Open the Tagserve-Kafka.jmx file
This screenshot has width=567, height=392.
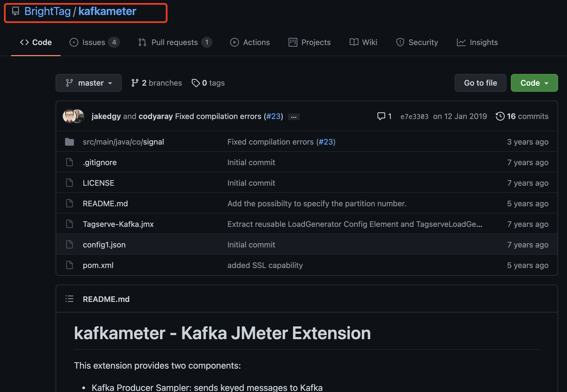118,224
